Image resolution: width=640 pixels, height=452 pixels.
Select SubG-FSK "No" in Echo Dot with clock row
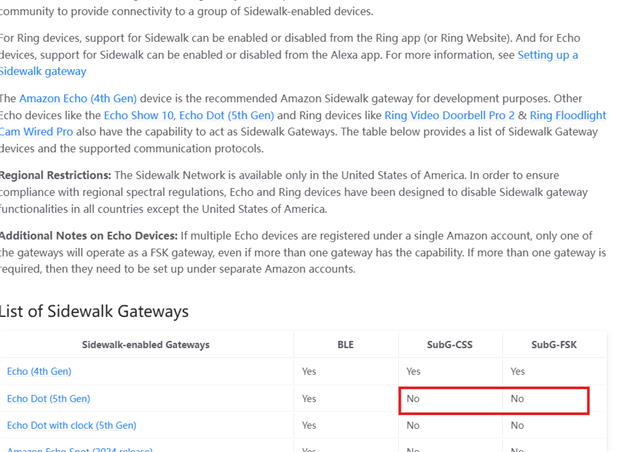point(517,425)
